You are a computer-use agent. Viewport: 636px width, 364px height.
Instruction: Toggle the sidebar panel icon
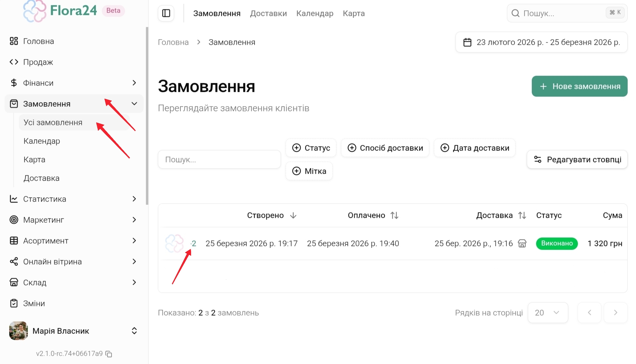(166, 13)
